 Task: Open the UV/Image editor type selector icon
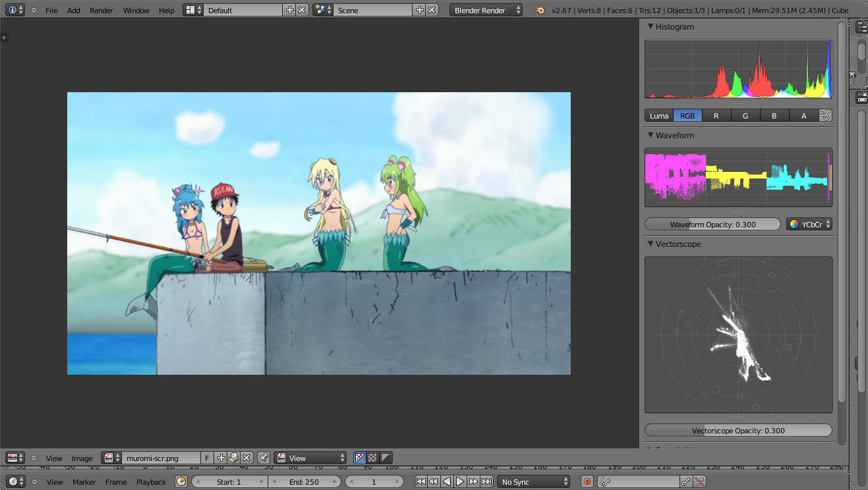(x=15, y=458)
